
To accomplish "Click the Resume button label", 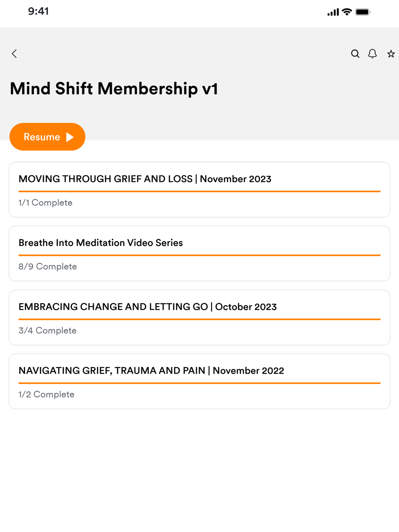I will 42,137.
